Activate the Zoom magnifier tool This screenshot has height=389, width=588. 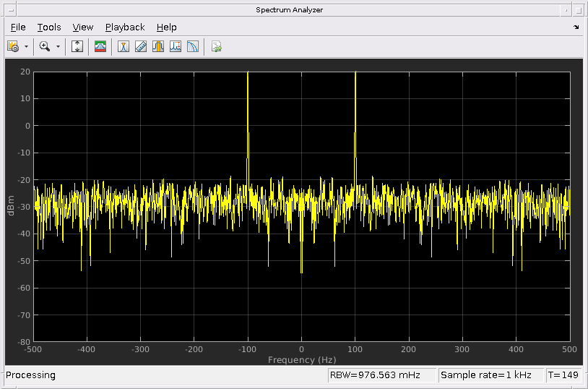click(45, 46)
